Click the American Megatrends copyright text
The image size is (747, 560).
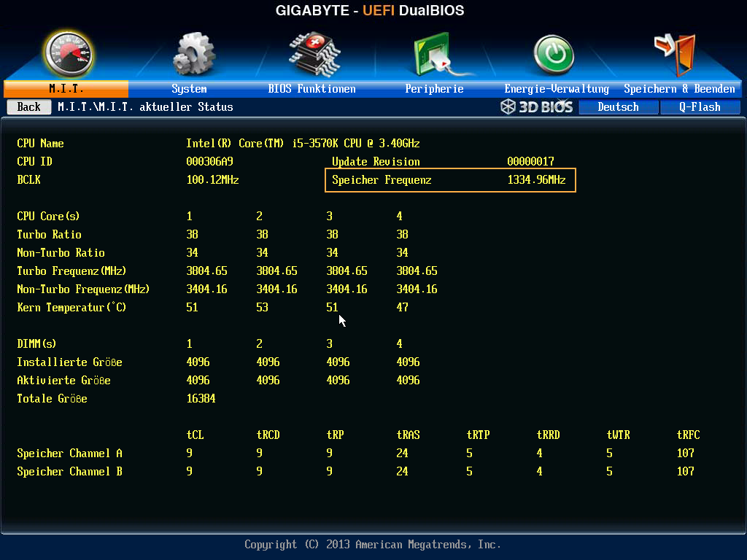point(373,544)
